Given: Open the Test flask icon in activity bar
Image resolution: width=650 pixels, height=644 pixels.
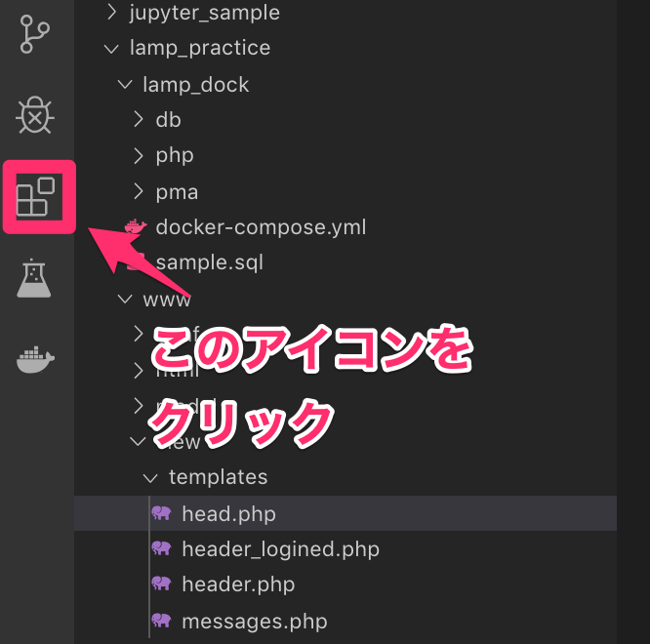Looking at the screenshot, I should pyautogui.click(x=34, y=278).
